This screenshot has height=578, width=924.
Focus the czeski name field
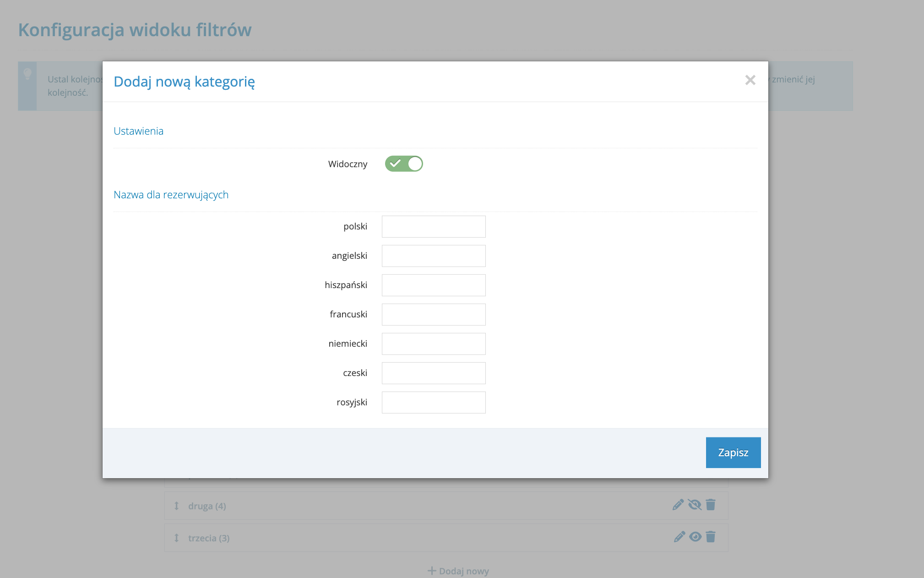pyautogui.click(x=434, y=373)
